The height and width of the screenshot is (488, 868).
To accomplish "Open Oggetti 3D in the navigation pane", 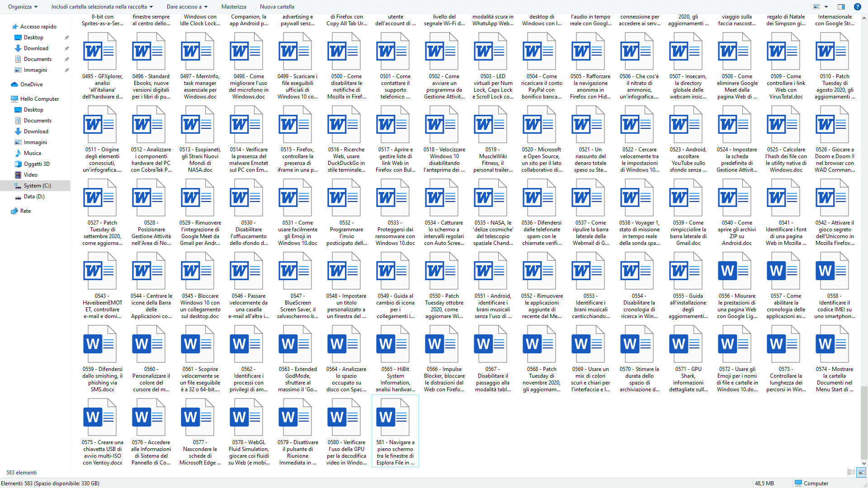I will 37,164.
